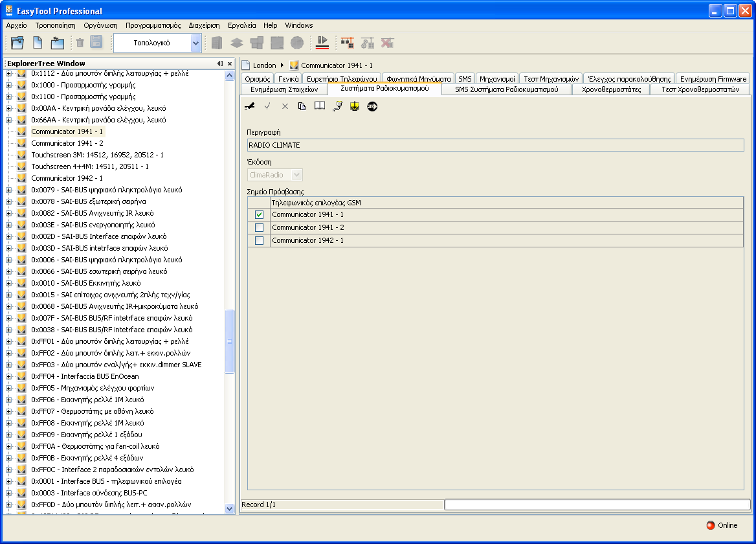Click the overlapping rooms toolbar icon
Screen dimensions: 756x544
(257, 43)
